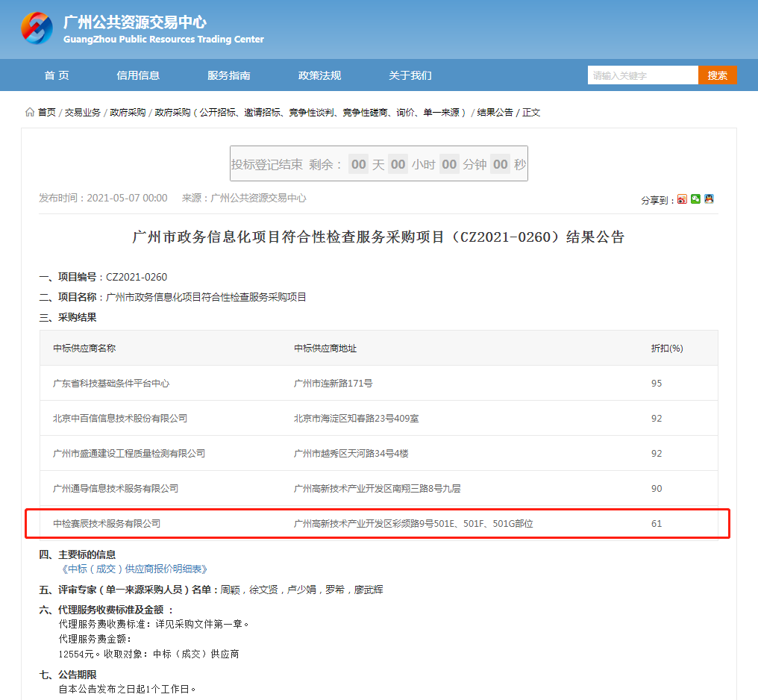Screen dimensions: 758x700
Task: Go to the 信用信息 nav tab
Action: 138,75
